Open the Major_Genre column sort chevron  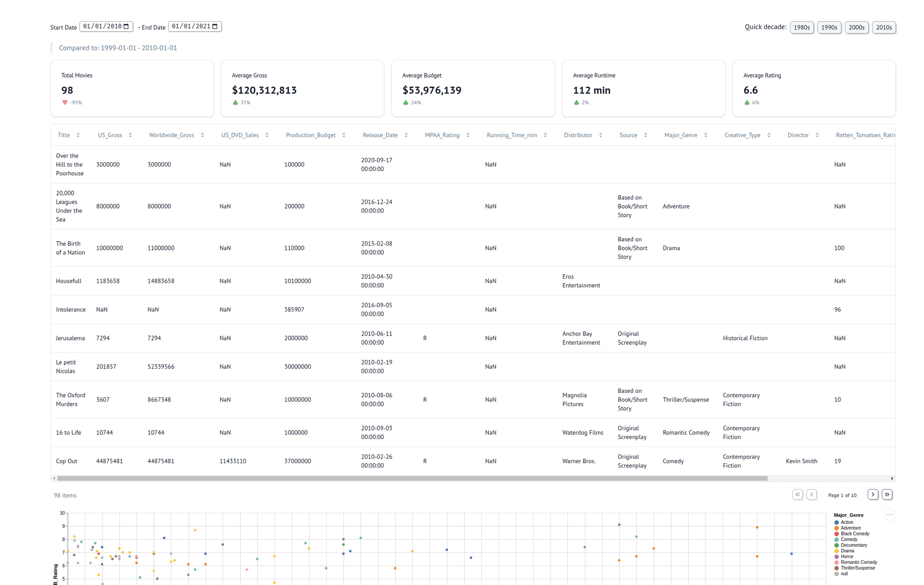point(706,135)
